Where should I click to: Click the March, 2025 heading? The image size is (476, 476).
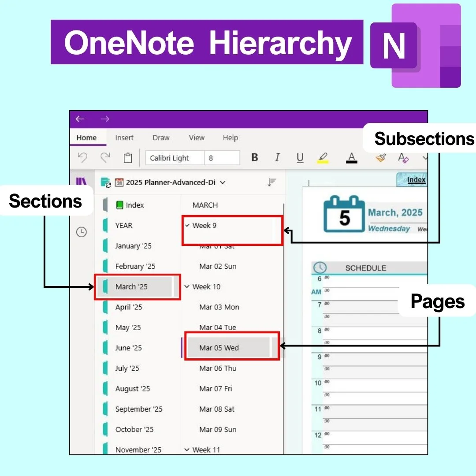coord(395,212)
